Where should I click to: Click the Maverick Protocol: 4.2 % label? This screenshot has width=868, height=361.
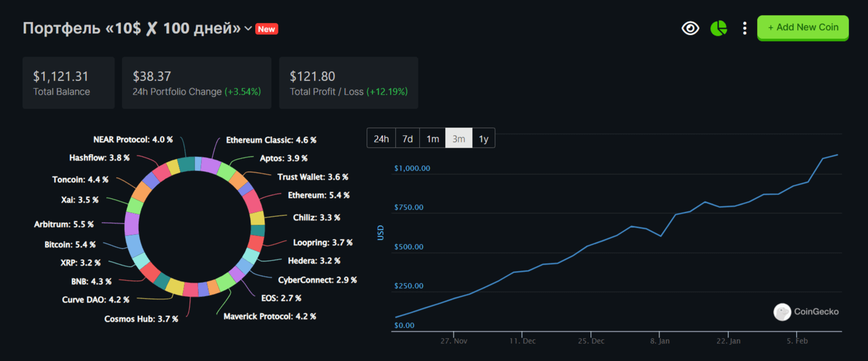click(x=270, y=316)
